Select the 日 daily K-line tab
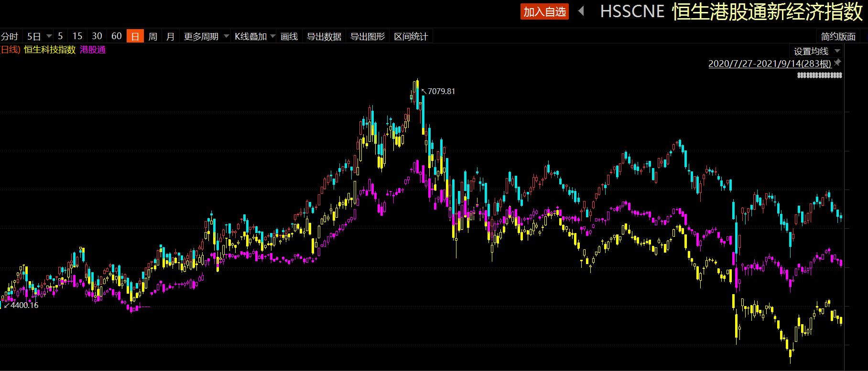This screenshot has width=868, height=371. 135,36
